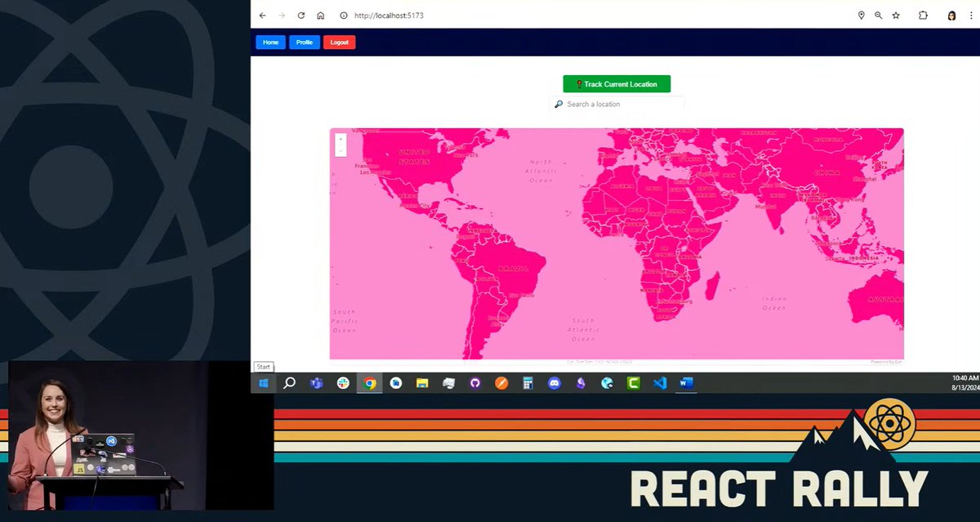Screen dimensions: 980x522
Task: Zoom in on the map
Action: click(341, 140)
